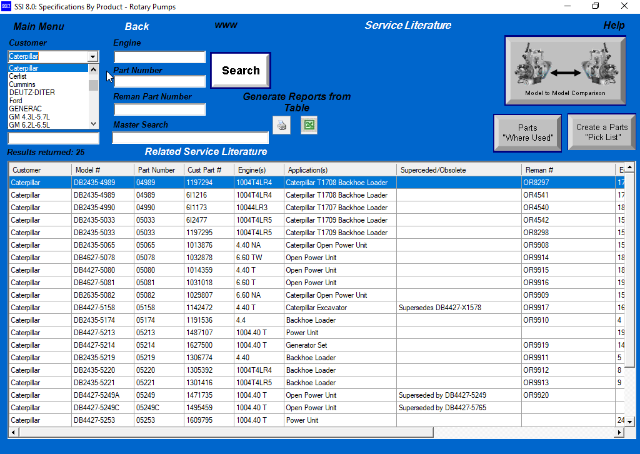
Task: Click the empty field below customer list
Action: pos(53,138)
